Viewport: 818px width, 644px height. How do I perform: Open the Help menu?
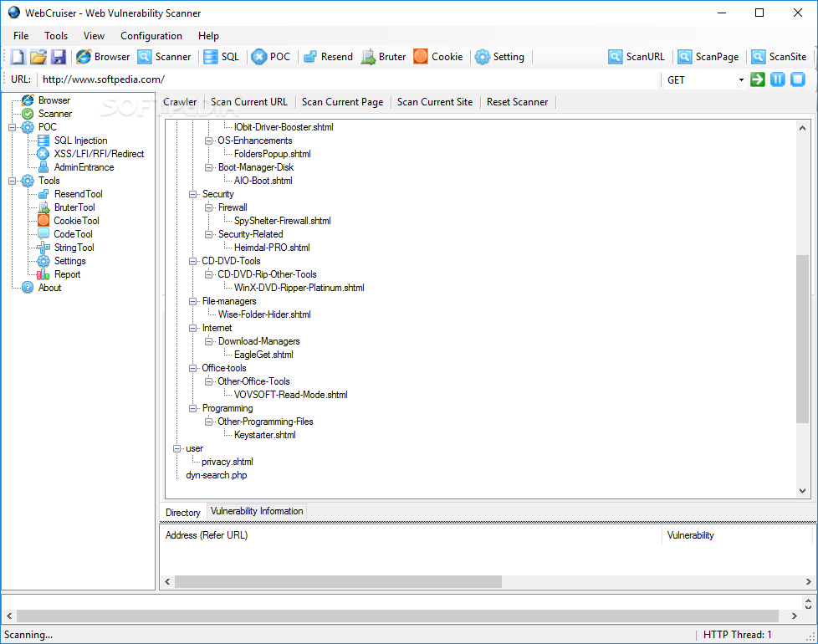pos(208,36)
